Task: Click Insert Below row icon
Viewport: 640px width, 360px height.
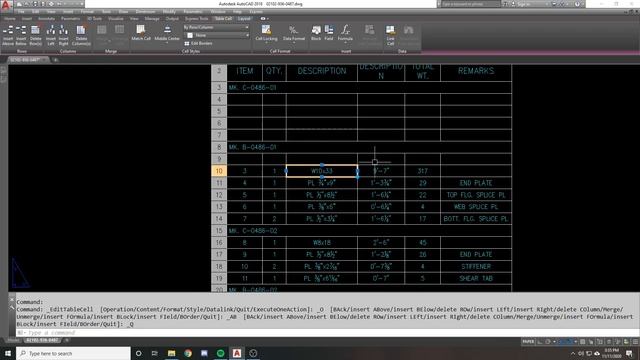Action: tap(21, 35)
